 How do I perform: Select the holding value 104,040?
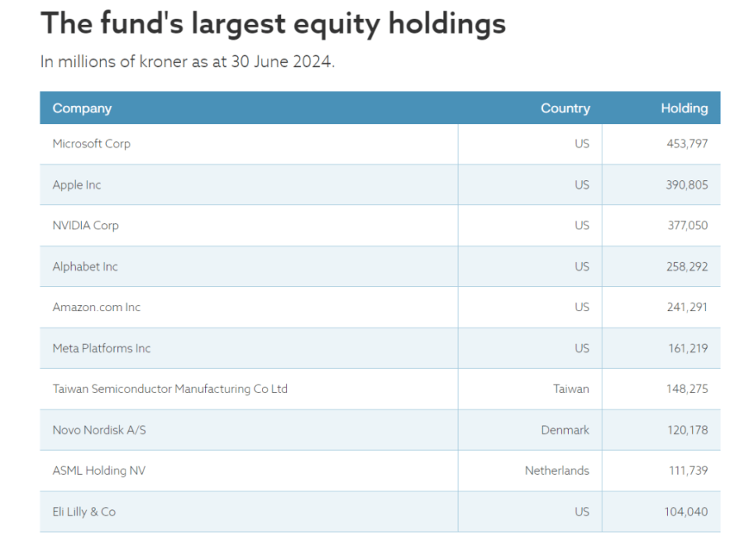pos(687,512)
